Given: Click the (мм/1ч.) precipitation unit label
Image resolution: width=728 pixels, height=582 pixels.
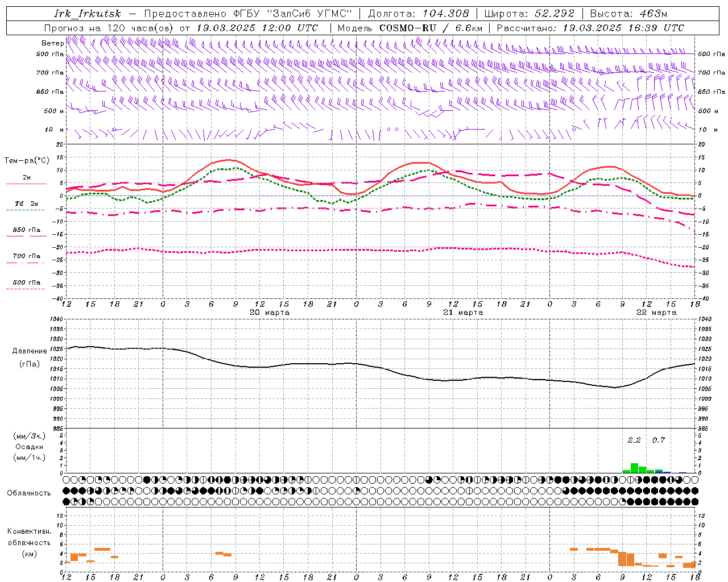Looking at the screenshot, I should [30, 458].
